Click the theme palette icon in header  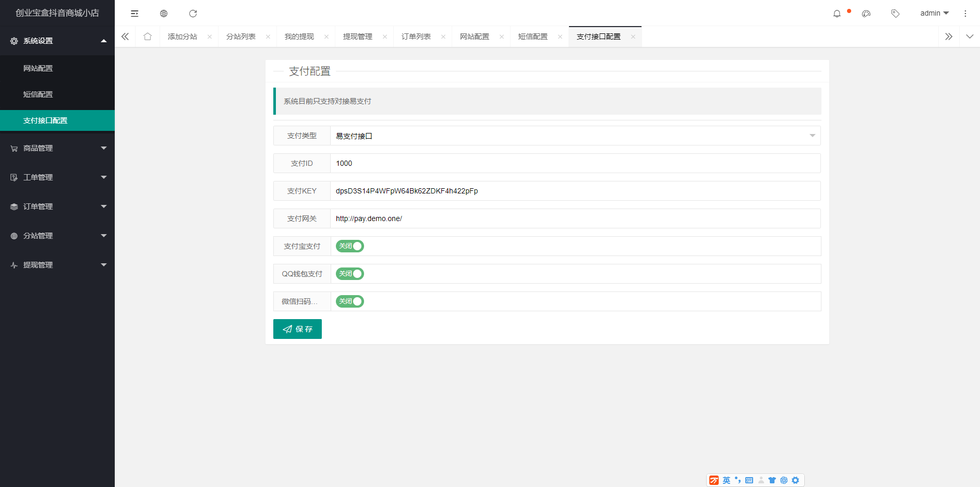[x=866, y=14]
